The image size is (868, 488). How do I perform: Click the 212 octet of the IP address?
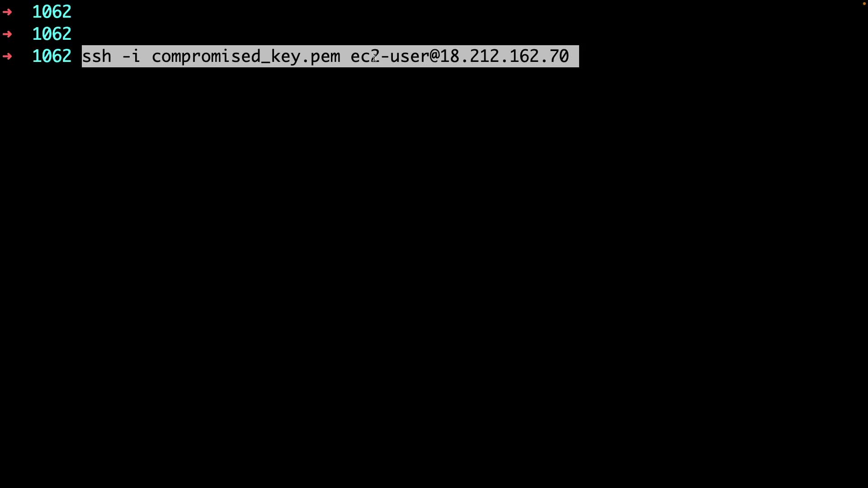[x=485, y=56]
